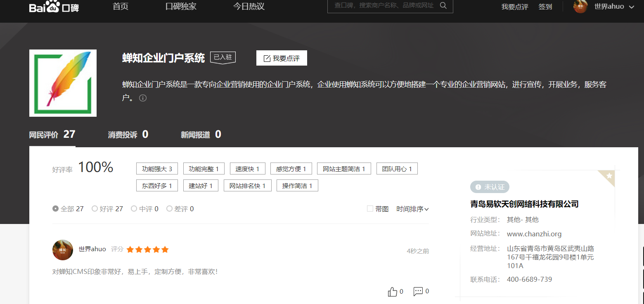Select the 功能强大 3 tag
Viewport: 644px width, 304px height.
[157, 169]
